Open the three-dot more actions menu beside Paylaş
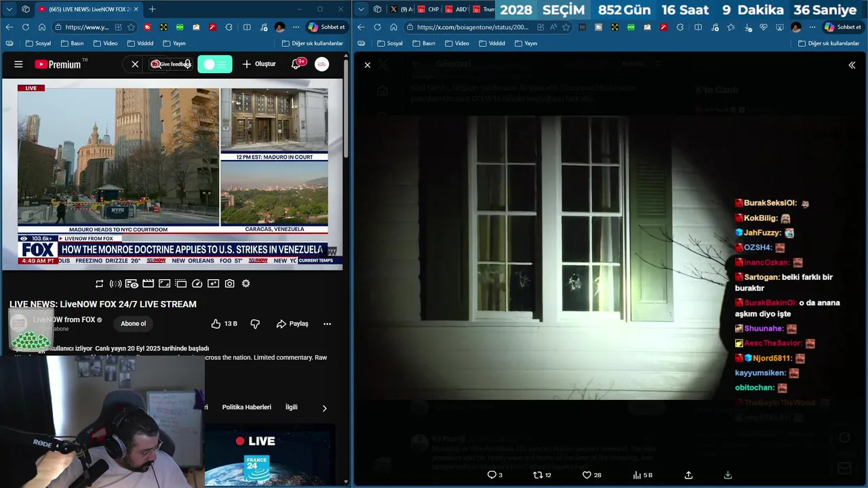This screenshot has width=868, height=488. click(x=327, y=324)
